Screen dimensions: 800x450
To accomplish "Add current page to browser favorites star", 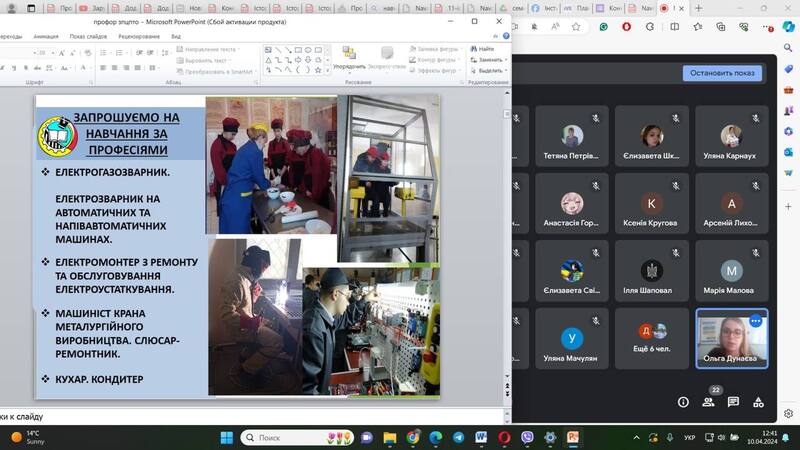I will click(x=576, y=27).
